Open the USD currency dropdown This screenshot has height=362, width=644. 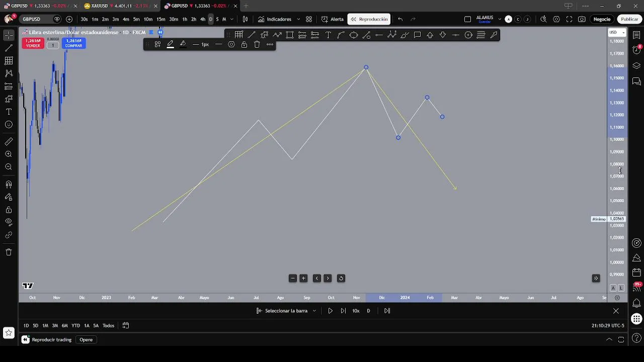tap(617, 32)
